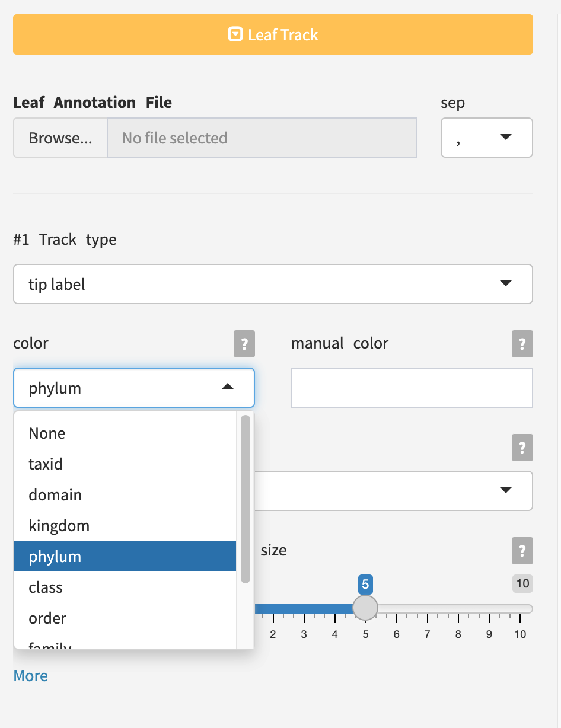Click the More link
The height and width of the screenshot is (728, 561).
coord(31,676)
